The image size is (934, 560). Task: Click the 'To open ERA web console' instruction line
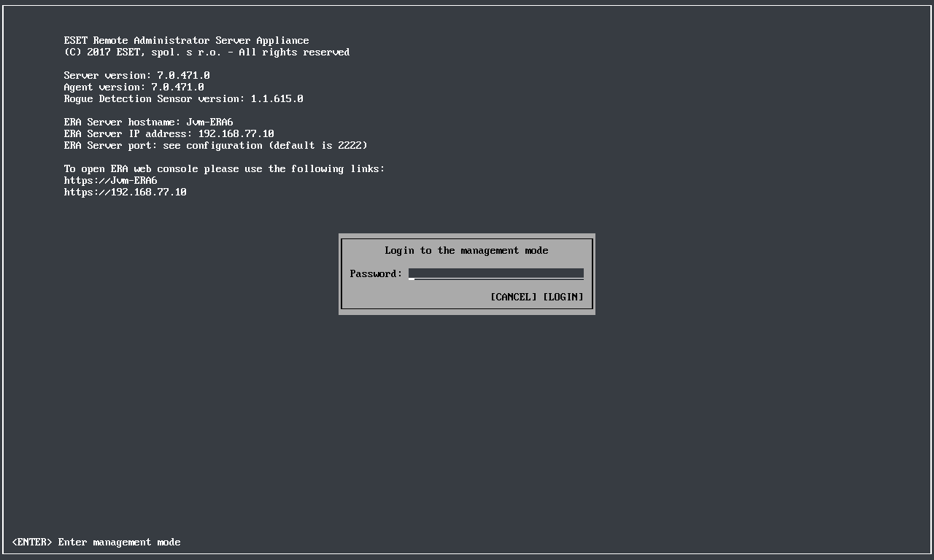click(x=224, y=168)
